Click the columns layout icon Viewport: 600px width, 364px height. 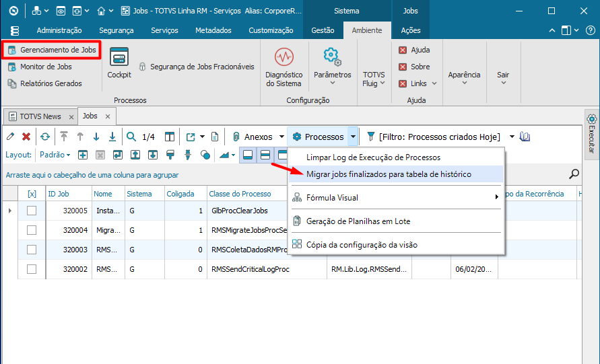170,137
